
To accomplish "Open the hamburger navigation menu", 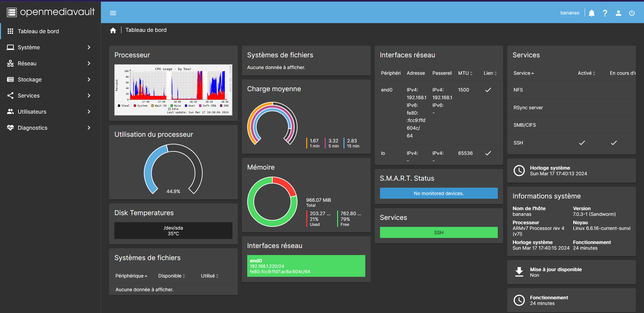I will 113,13.
